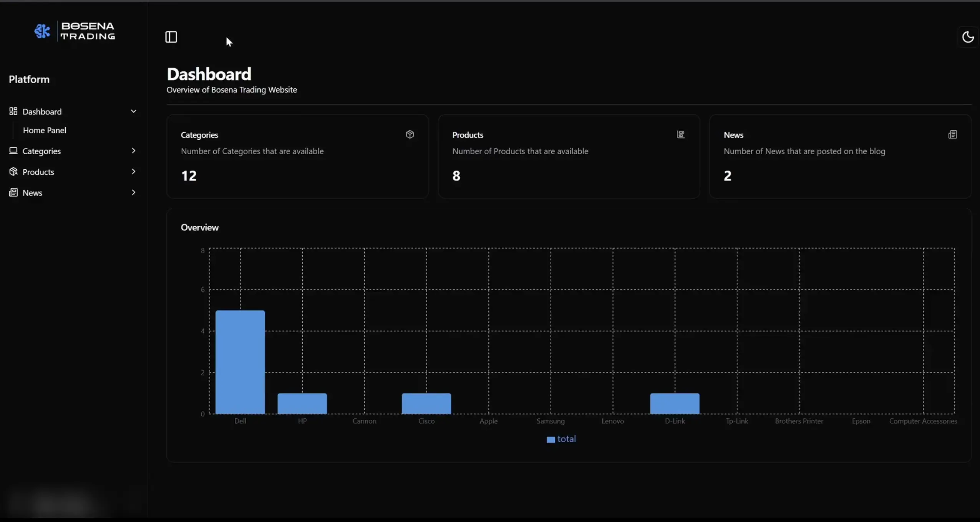
Task: Click the News card newspaper icon
Action: point(952,134)
